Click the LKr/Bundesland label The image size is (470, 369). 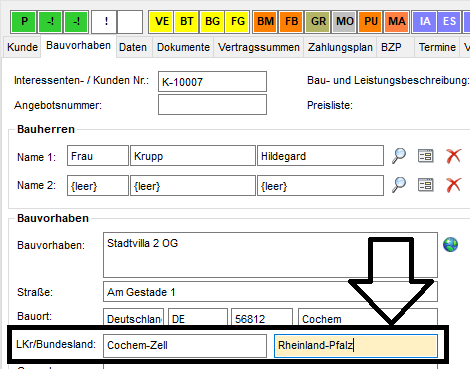pyautogui.click(x=56, y=344)
